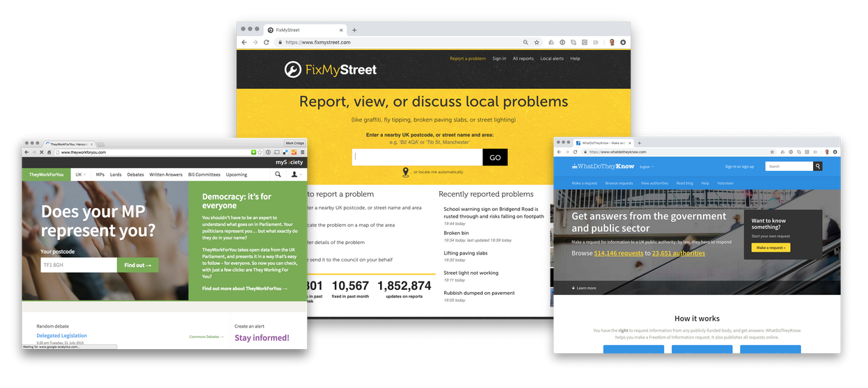Open the MPs menu item on TheyWorkForYou
This screenshot has width=868, height=388.
point(100,175)
